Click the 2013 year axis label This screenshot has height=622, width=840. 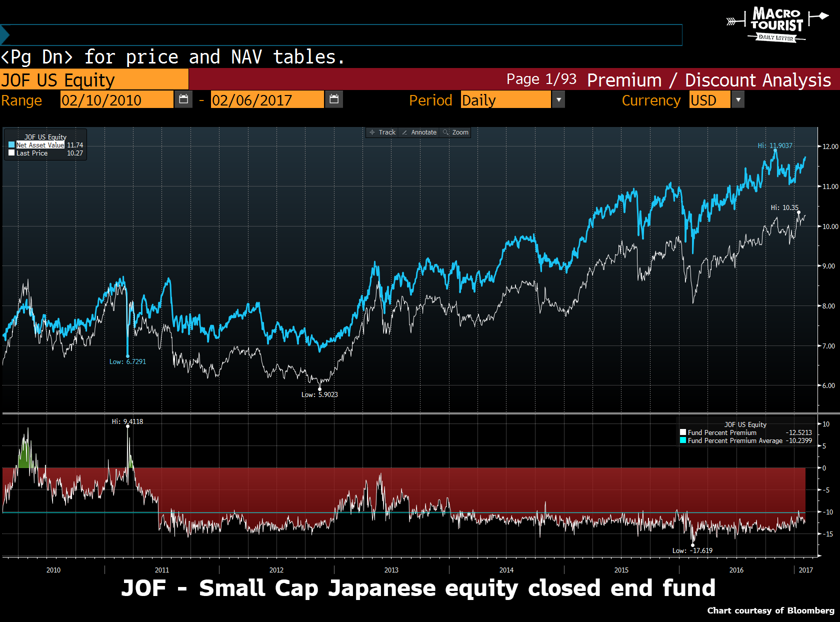pyautogui.click(x=391, y=570)
